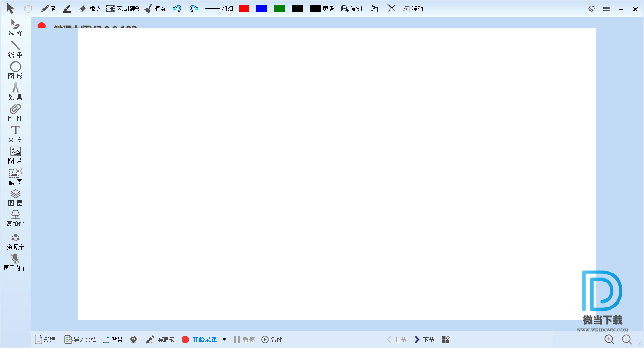Open the Layers (图层) panel
This screenshot has height=348, width=644.
tap(15, 198)
